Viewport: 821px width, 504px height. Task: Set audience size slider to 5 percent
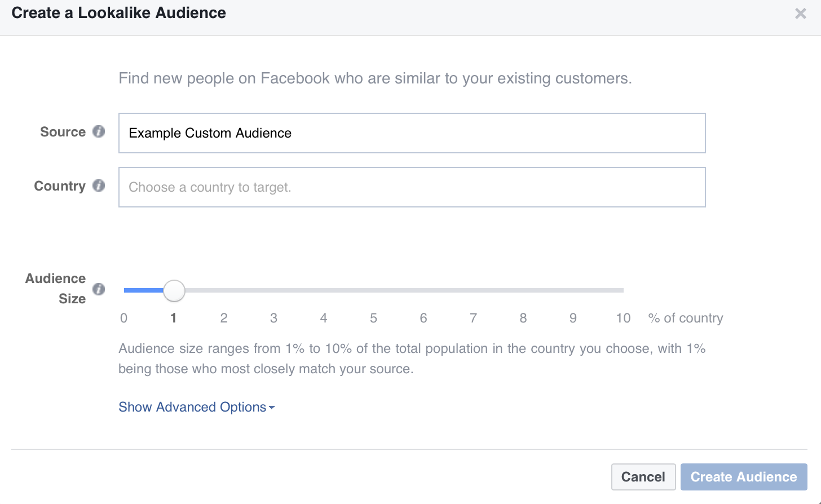pyautogui.click(x=374, y=290)
